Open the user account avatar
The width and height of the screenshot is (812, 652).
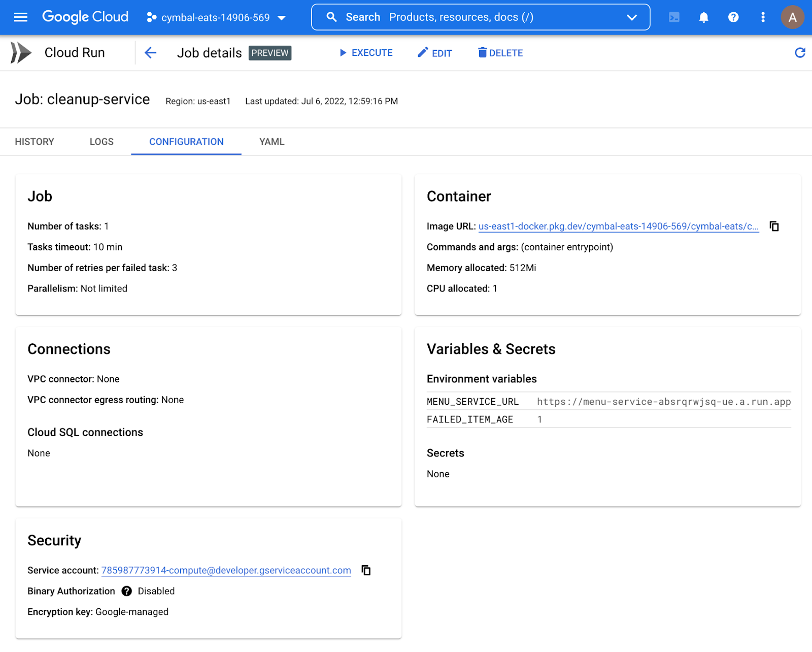tap(792, 17)
